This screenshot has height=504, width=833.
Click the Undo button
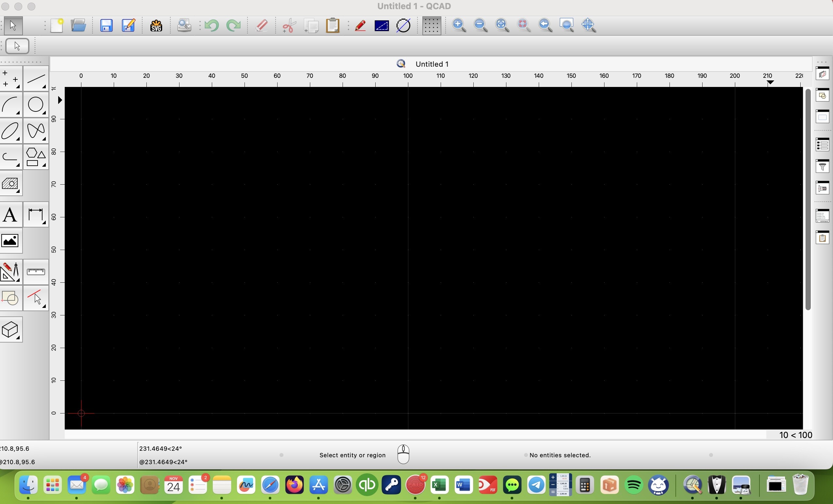[x=212, y=26]
